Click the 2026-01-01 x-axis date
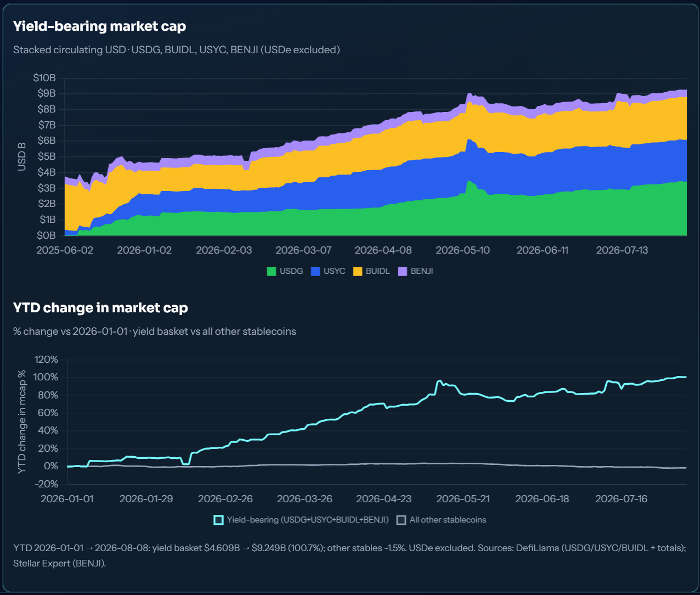Viewport: 700px width, 595px height. [67, 499]
